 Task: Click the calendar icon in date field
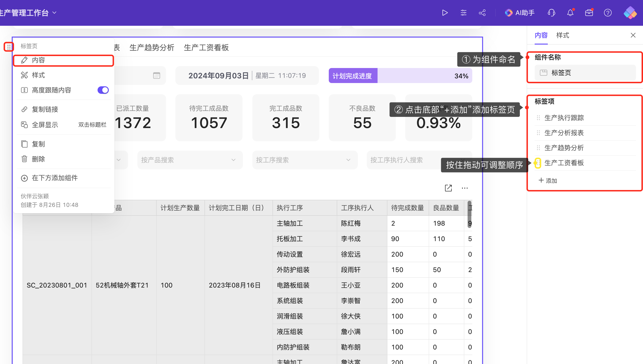pos(156,76)
